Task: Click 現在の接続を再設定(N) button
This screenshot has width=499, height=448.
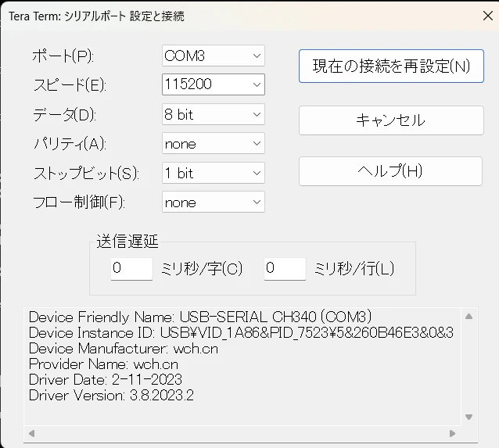Action: [x=391, y=66]
